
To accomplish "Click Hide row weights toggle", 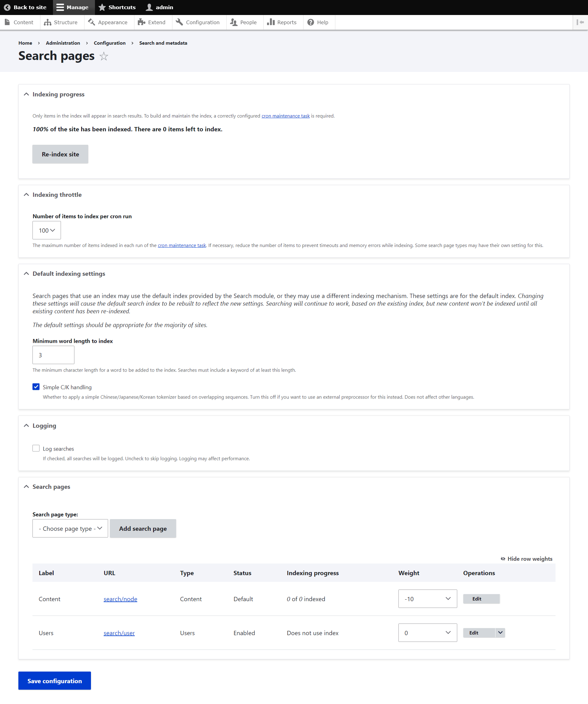I will tap(526, 559).
